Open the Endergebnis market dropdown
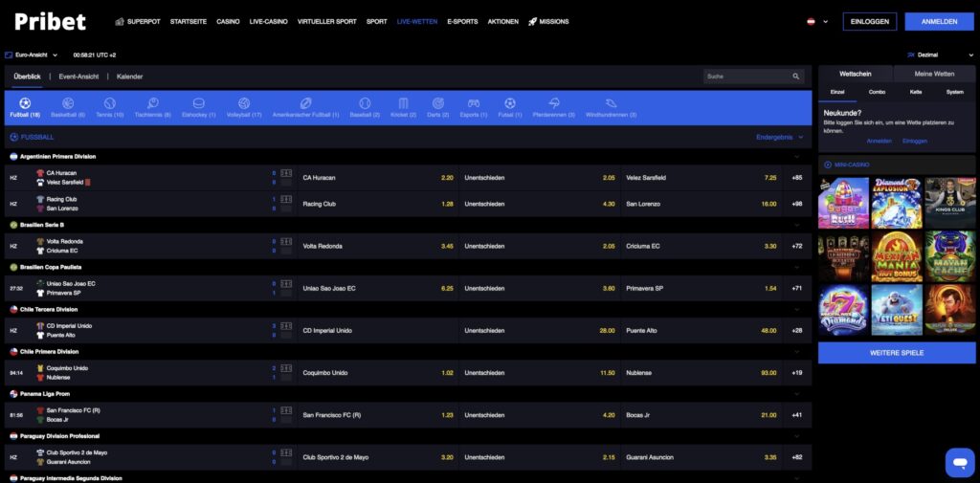 pyautogui.click(x=779, y=137)
